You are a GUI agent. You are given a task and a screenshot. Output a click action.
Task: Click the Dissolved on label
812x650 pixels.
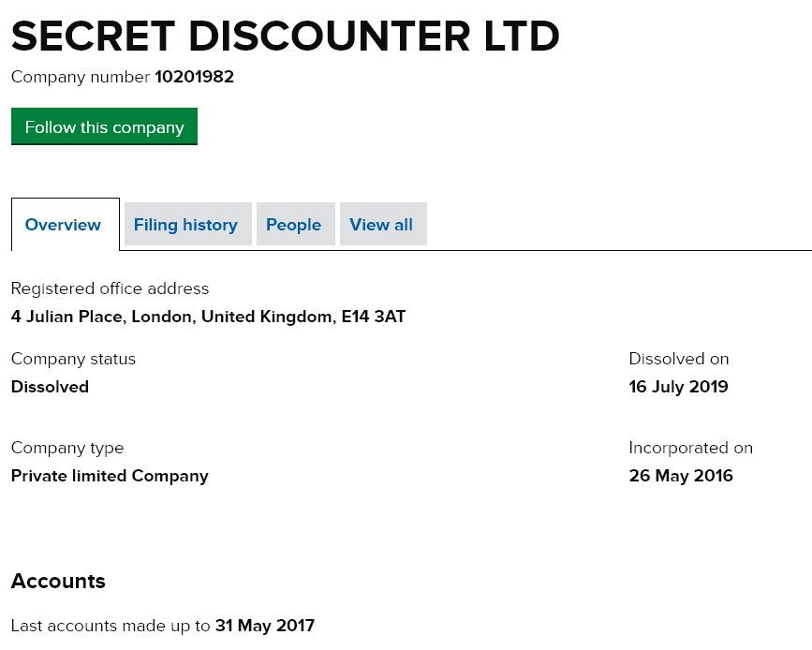point(678,359)
